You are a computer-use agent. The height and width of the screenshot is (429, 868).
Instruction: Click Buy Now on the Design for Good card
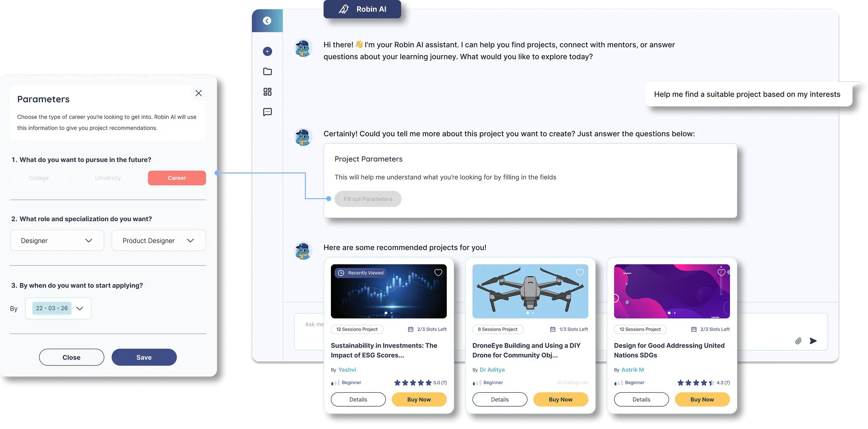tap(702, 399)
